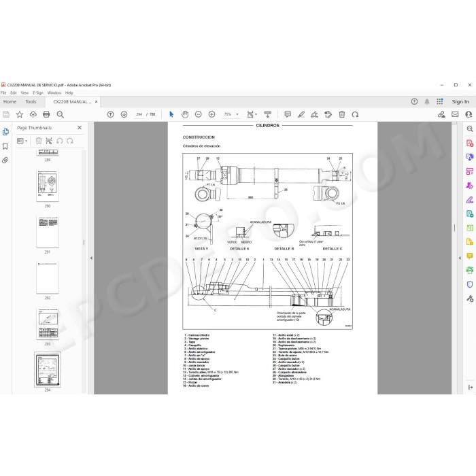Open the Comment tool in right pane
This screenshot has width=476, height=476.
pos(470,256)
